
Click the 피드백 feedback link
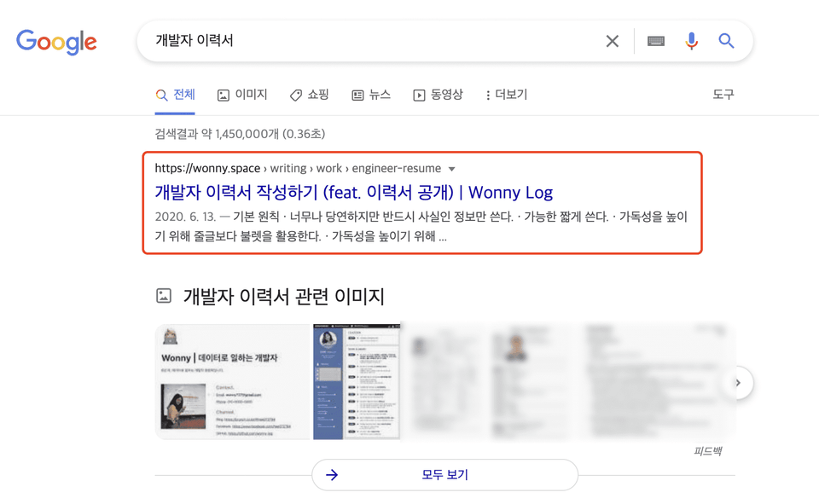pos(708,451)
